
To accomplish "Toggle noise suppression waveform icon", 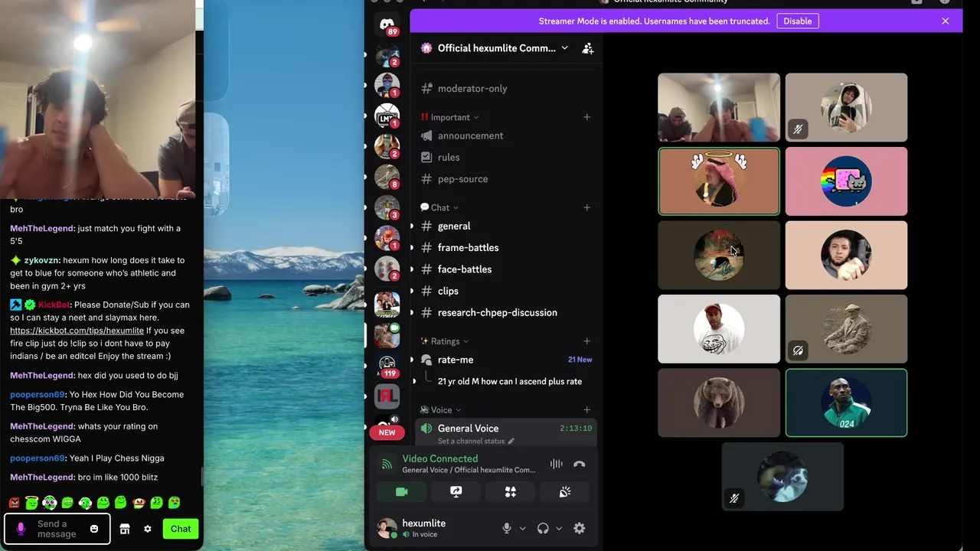I will (x=556, y=464).
